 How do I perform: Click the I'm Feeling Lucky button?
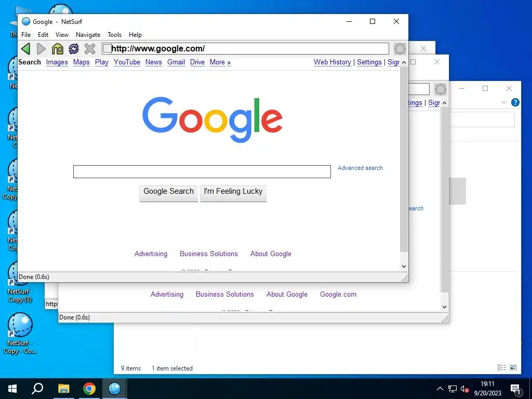(x=233, y=193)
